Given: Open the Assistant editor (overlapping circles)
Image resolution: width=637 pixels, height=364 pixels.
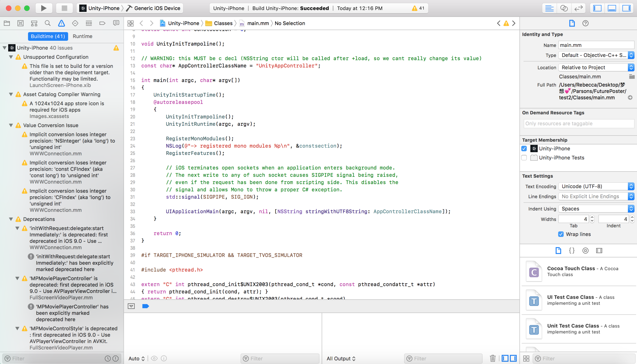Looking at the screenshot, I should (x=564, y=8).
